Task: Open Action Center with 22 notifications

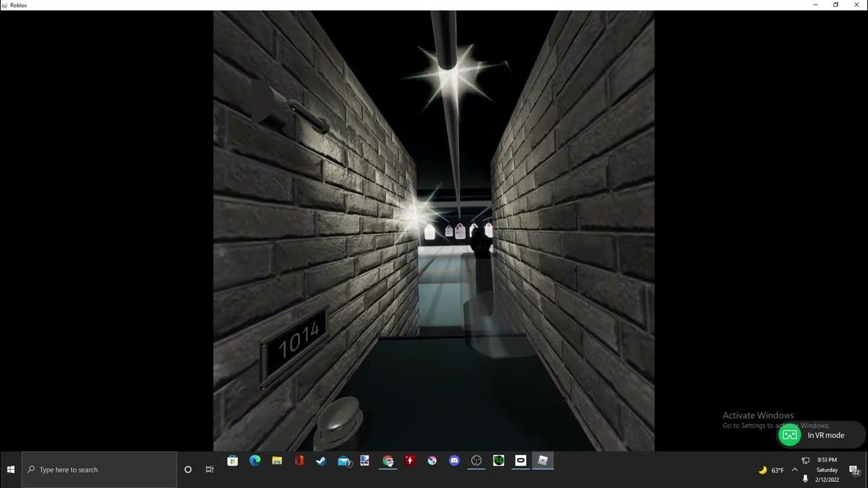Action: (854, 470)
